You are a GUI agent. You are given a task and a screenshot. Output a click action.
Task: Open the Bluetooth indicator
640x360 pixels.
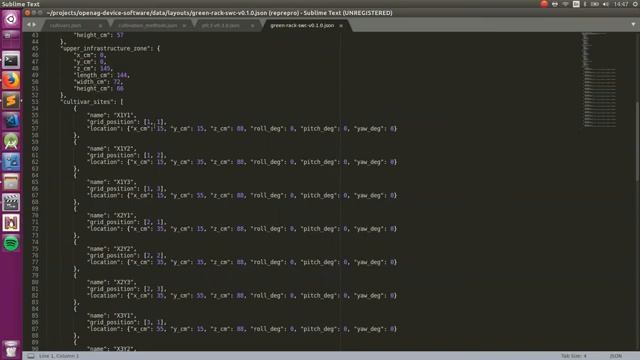coord(585,4)
